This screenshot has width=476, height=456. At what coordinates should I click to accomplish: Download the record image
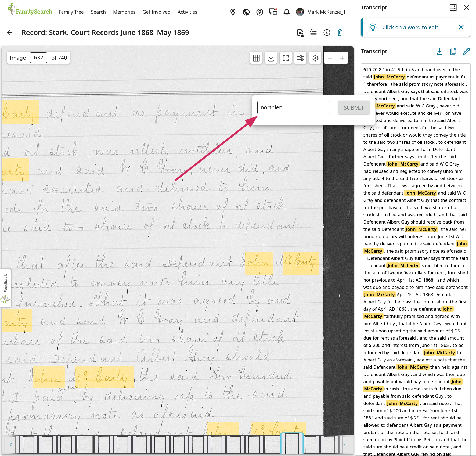point(271,58)
